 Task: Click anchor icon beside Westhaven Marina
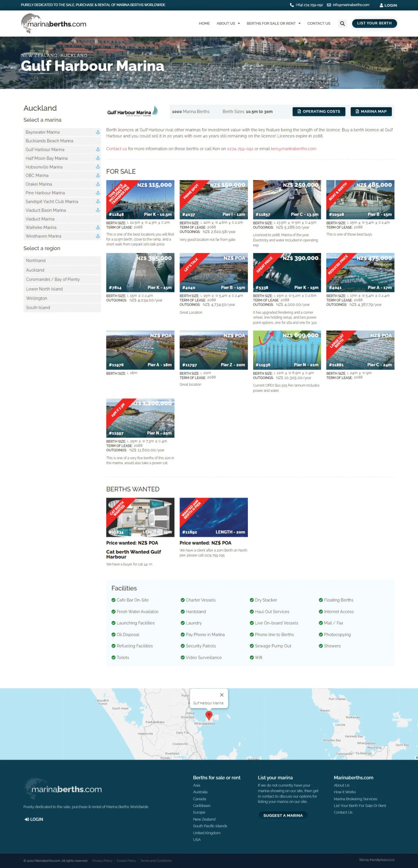point(98,236)
